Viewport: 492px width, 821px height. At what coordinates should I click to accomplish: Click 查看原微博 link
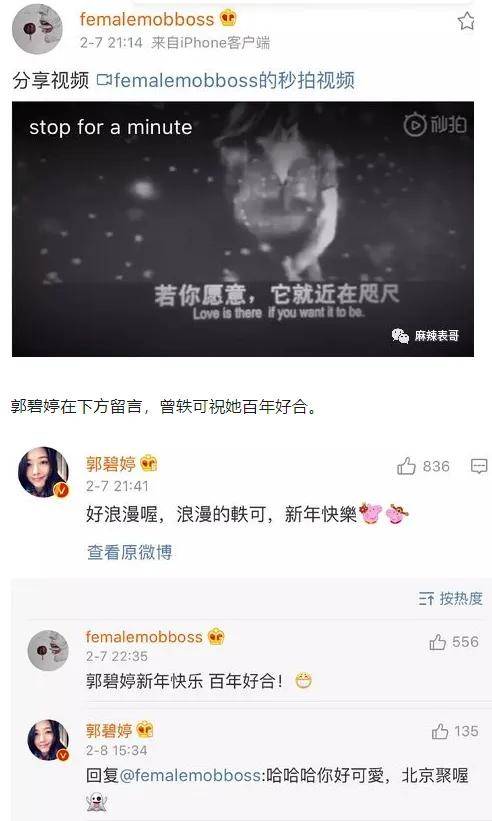point(129,552)
